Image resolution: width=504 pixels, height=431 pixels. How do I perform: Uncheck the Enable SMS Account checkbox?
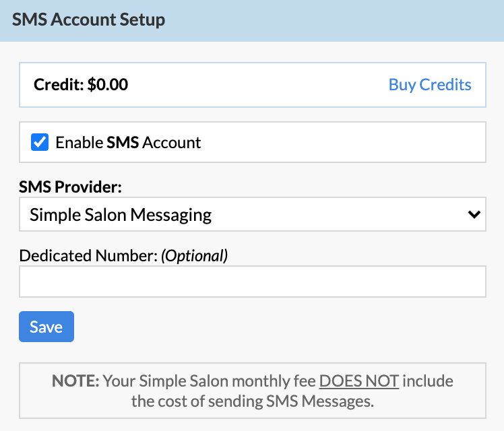(x=40, y=142)
